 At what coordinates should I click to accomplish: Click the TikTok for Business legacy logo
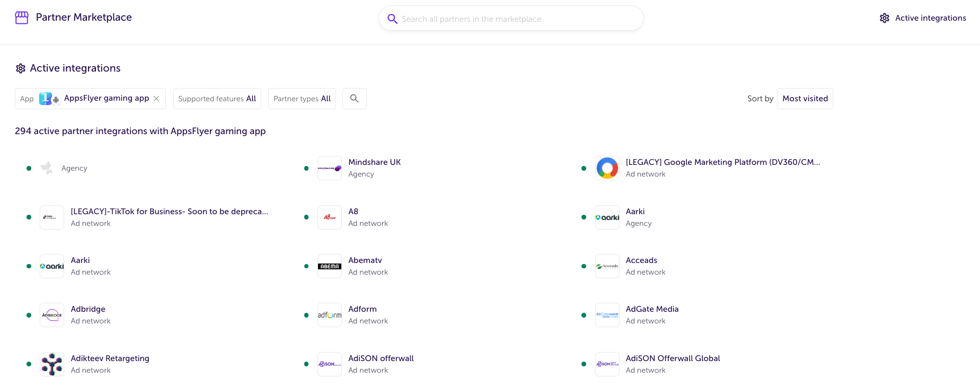point(52,217)
